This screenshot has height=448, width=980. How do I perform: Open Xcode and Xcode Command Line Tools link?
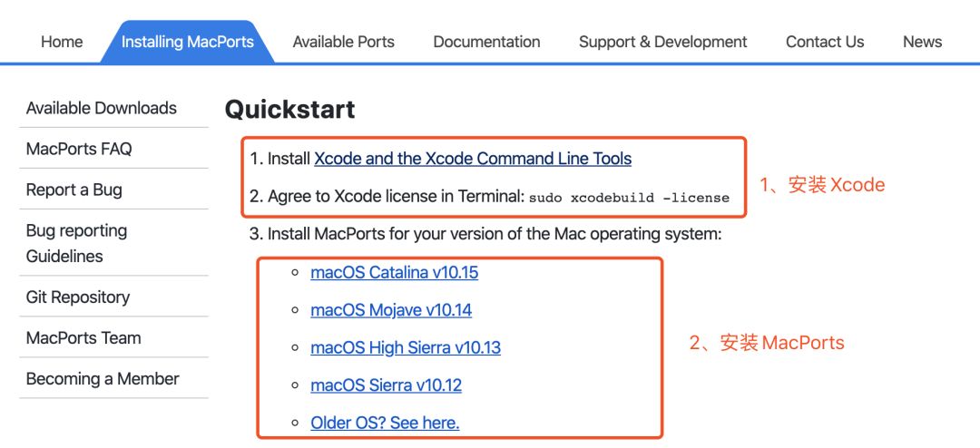pyautogui.click(x=473, y=159)
